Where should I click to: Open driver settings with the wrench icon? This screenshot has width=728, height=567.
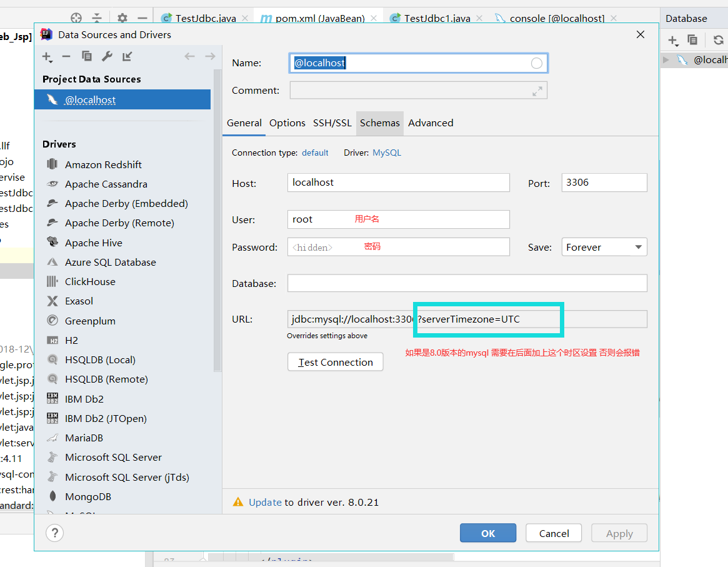click(107, 56)
